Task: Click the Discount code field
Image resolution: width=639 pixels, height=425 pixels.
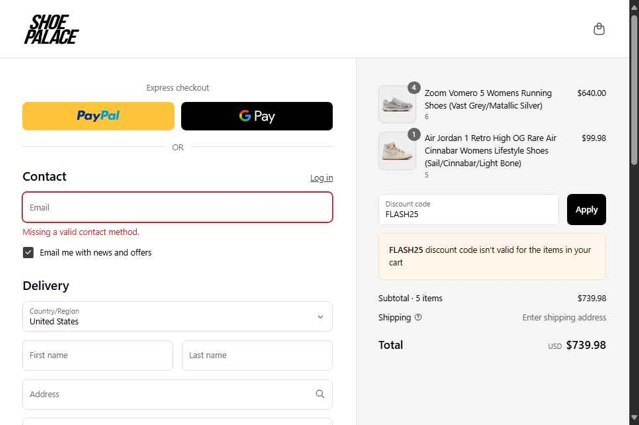Action: 468,209
